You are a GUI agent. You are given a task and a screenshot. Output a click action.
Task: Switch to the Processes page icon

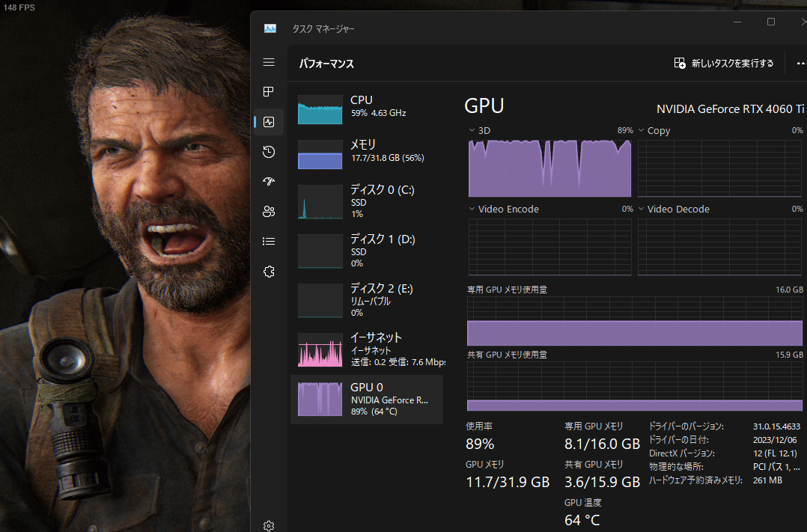tap(269, 91)
